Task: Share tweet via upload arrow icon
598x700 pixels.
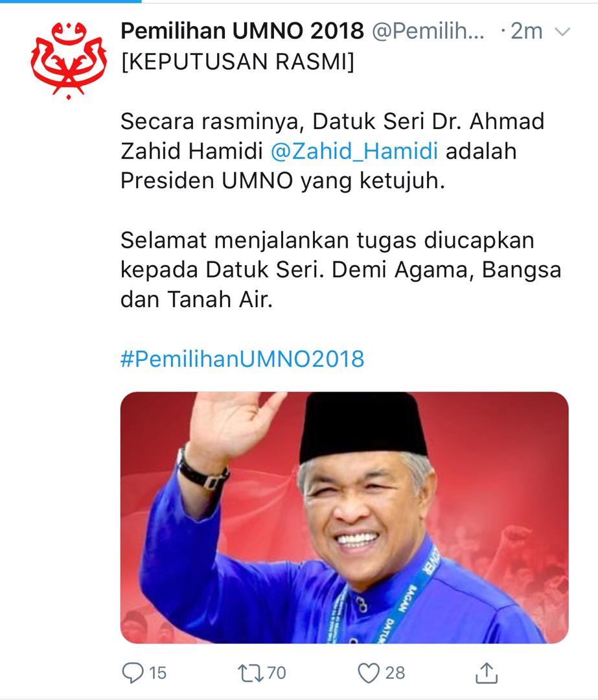Action: 486,672
